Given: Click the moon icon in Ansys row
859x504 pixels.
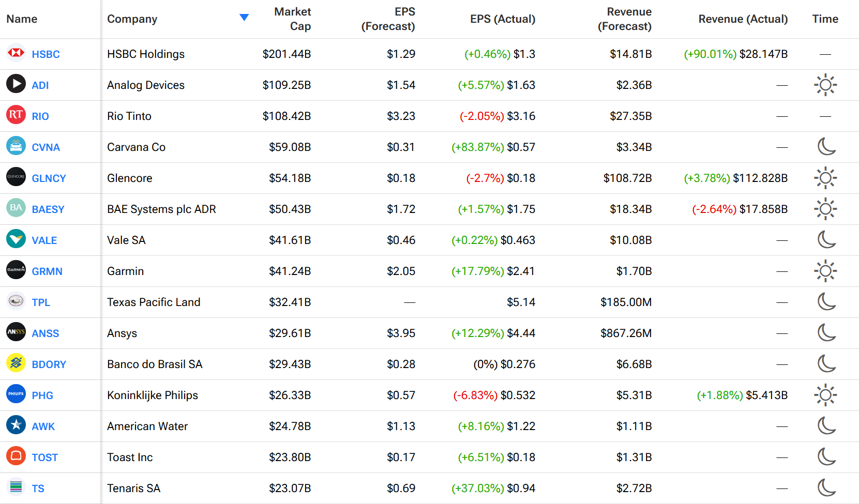Looking at the screenshot, I should coord(826,333).
